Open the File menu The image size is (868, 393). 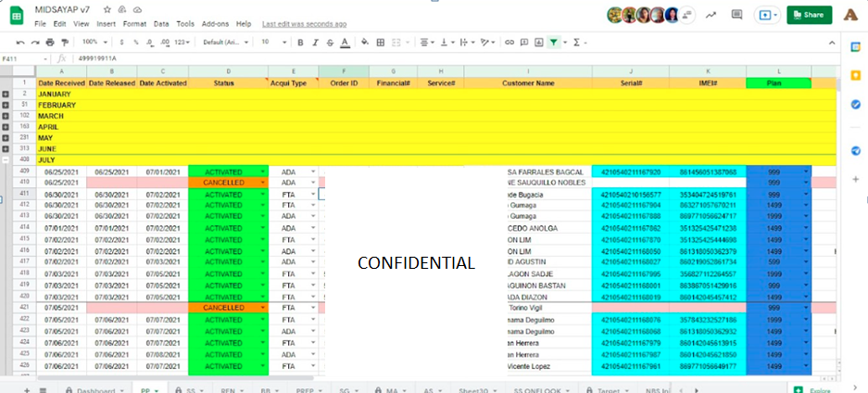pos(40,24)
